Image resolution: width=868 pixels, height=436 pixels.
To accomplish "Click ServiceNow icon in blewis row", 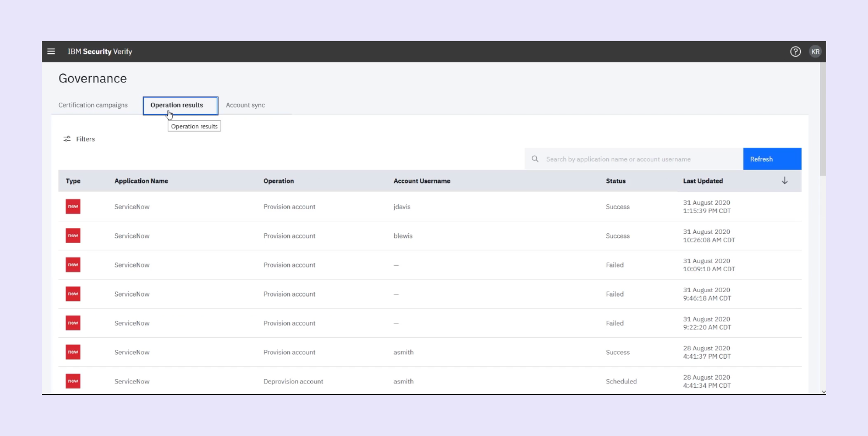I will tap(73, 236).
